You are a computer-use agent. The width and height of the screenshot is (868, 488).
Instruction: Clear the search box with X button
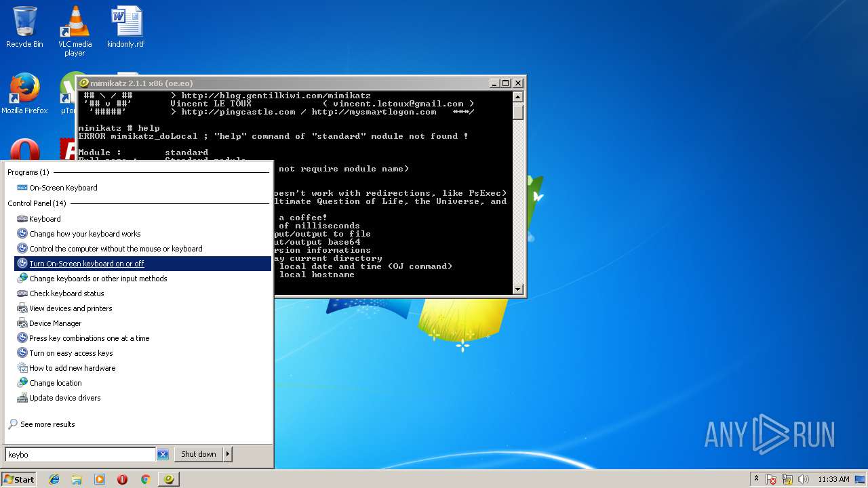tap(163, 454)
